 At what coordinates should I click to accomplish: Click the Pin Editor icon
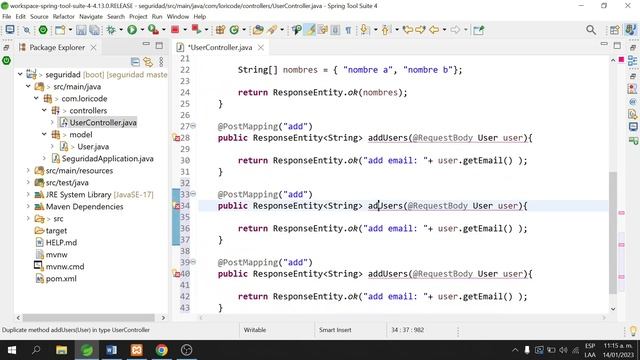pos(479,30)
